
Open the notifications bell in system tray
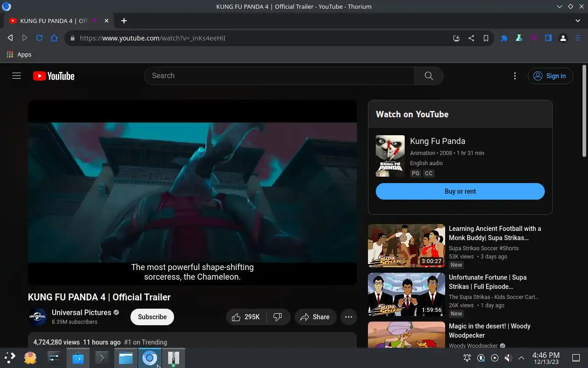coord(467,358)
